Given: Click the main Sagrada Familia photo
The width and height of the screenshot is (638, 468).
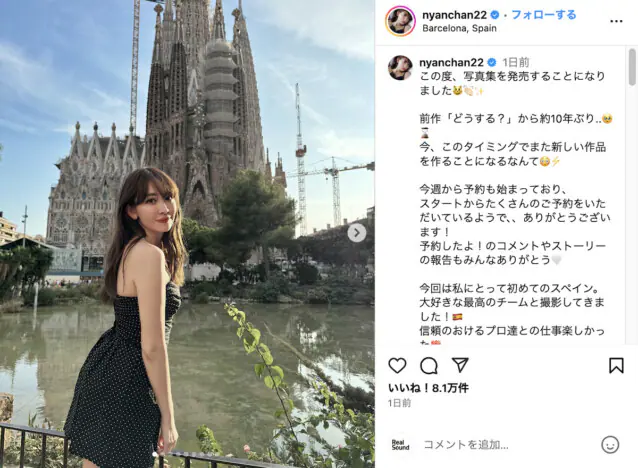Looking at the screenshot, I should 187,234.
